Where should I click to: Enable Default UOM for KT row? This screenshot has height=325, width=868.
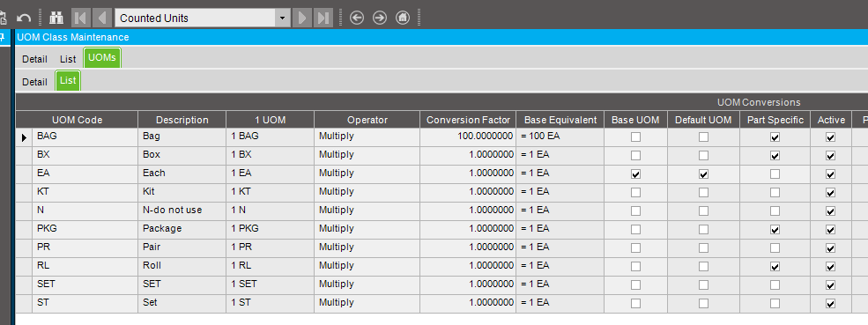click(x=703, y=193)
